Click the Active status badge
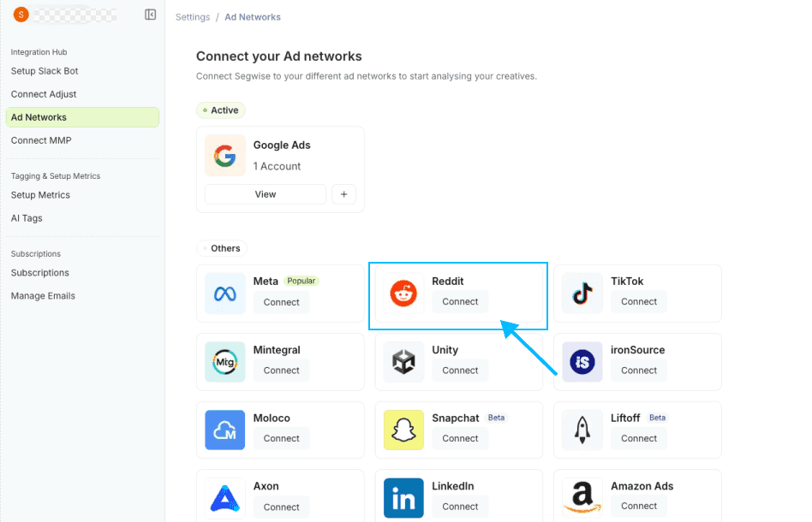812x522 pixels. 221,110
